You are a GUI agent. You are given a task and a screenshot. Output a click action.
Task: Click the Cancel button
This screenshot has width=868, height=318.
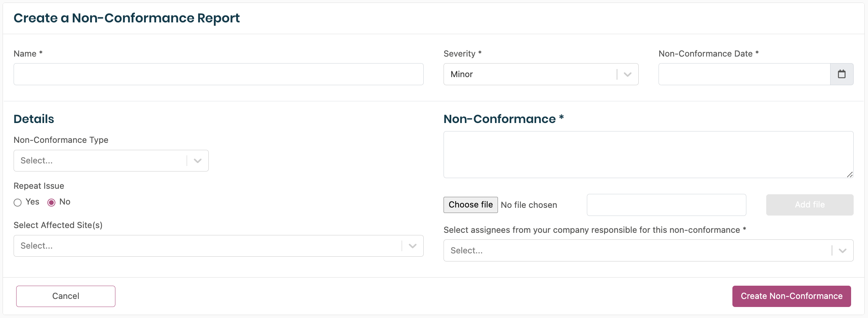click(x=66, y=296)
